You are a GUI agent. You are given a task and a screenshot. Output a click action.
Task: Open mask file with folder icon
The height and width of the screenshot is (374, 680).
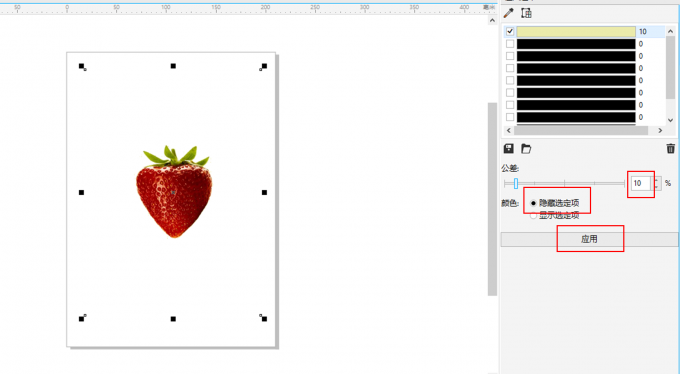pos(526,148)
